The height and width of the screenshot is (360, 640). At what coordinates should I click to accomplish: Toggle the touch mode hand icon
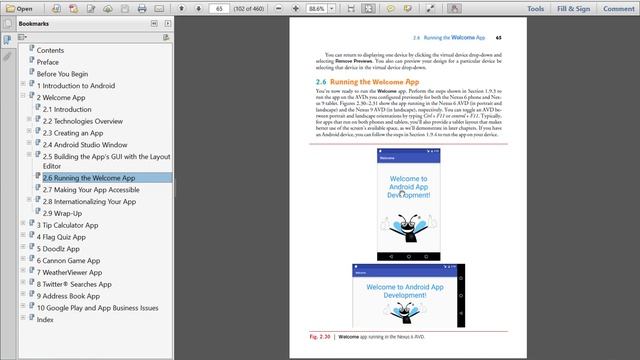pyautogui.click(x=454, y=9)
